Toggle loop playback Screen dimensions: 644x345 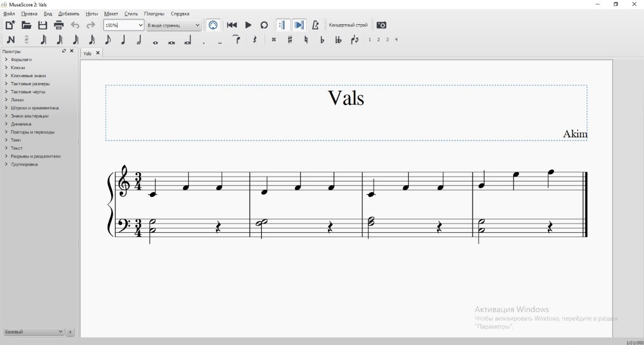264,25
